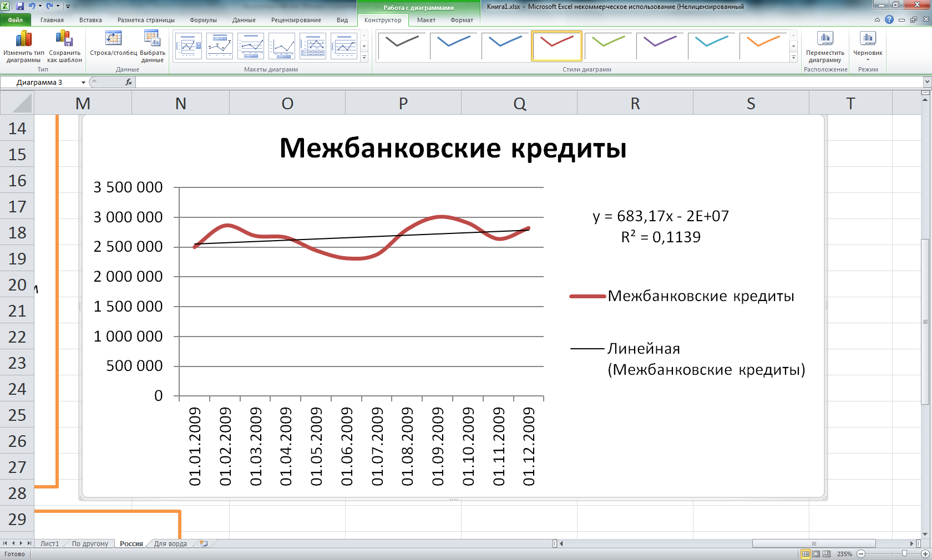The image size is (932, 560).
Task: Switch to Page Layout view in status bar
Action: [x=816, y=554]
